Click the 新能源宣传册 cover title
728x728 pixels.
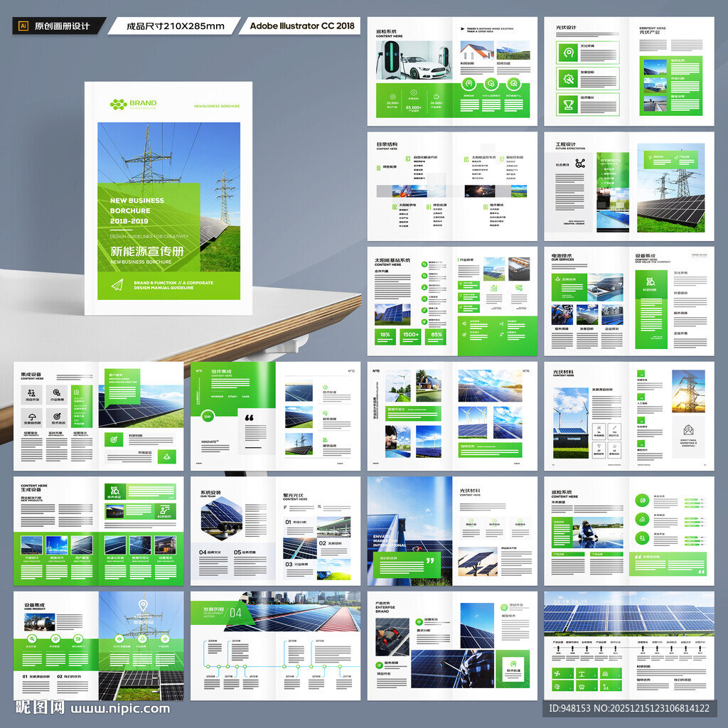click(146, 251)
